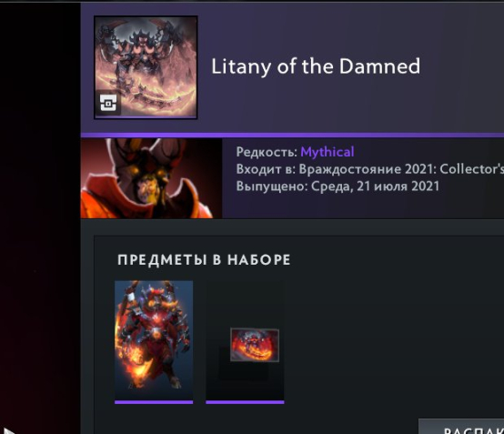504x434 pixels.
Task: Click the bundle chest icon on thumbnail
Action: [108, 103]
